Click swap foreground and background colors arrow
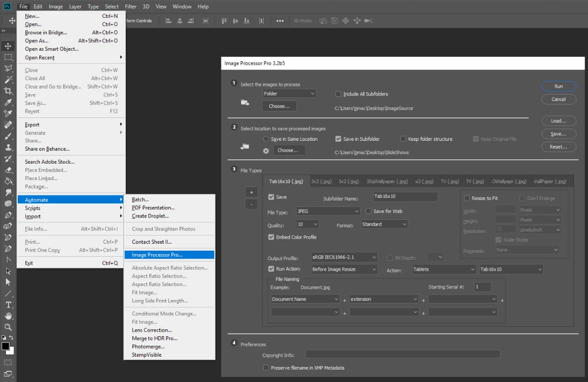Viewport: 588px width, 382px height. coord(11,338)
